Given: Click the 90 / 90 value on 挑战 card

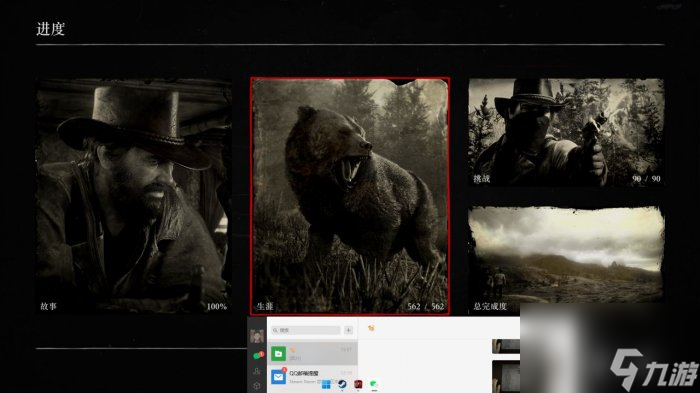Looking at the screenshot, I should coord(646,179).
